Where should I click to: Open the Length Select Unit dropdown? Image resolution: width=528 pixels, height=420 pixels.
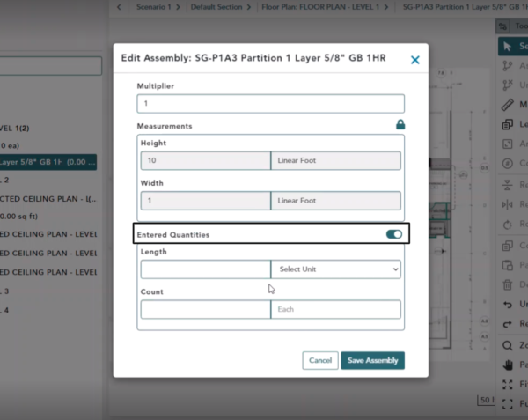(x=336, y=269)
